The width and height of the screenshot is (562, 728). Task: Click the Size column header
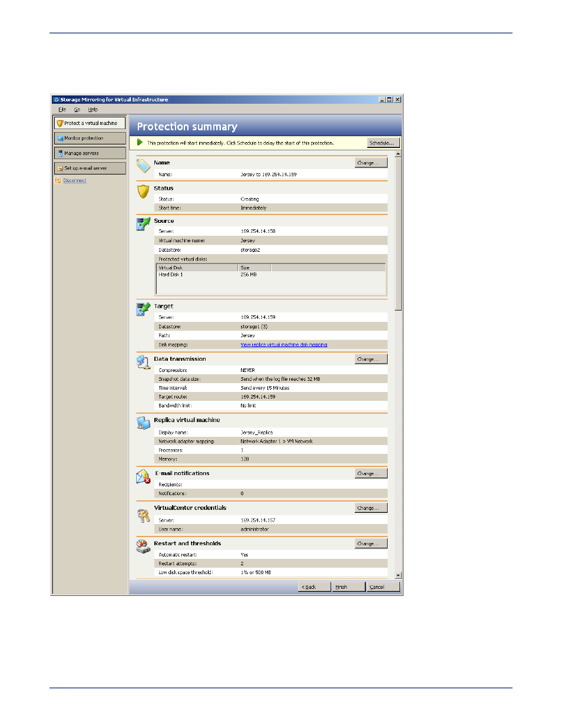point(254,268)
